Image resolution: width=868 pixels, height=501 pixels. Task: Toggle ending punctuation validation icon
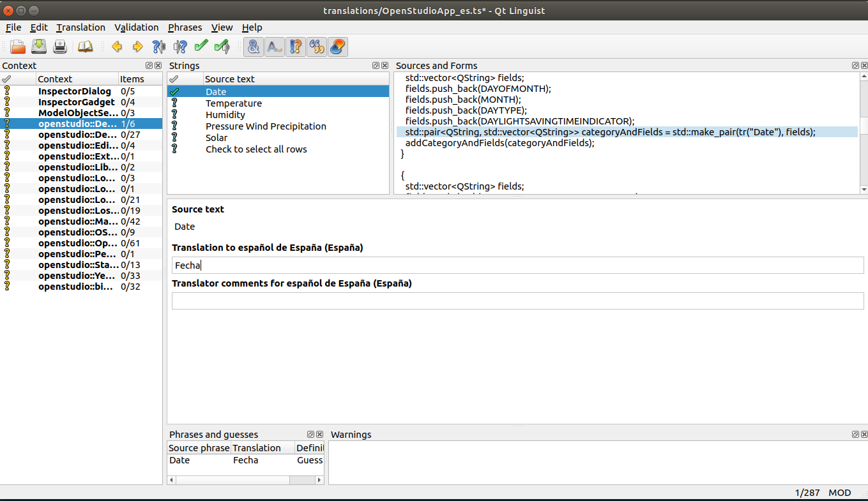(296, 47)
